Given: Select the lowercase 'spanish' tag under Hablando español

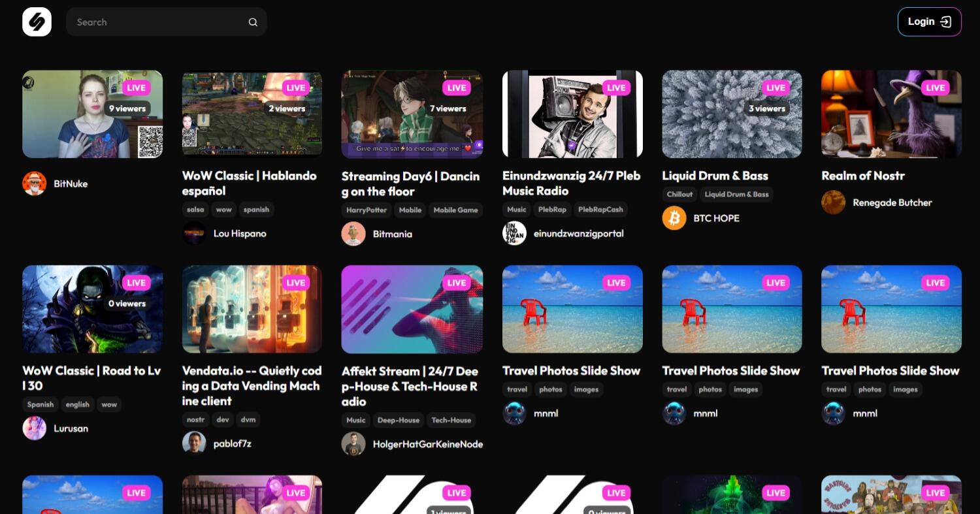Looking at the screenshot, I should 256,210.
